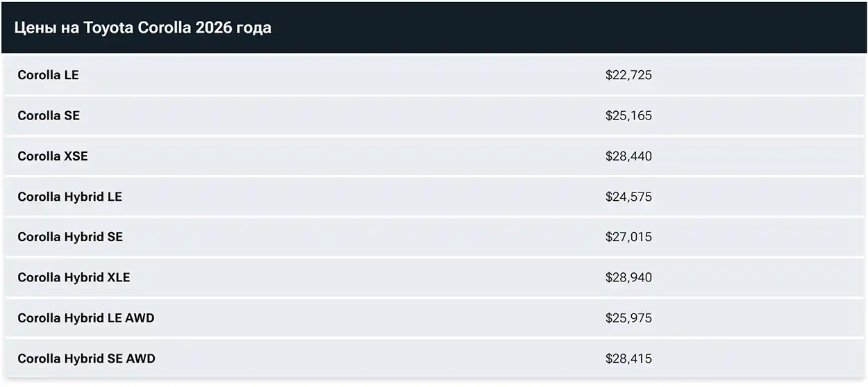The image size is (868, 387).
Task: Select the Corolla Hybrid SE label
Action: pyautogui.click(x=70, y=237)
